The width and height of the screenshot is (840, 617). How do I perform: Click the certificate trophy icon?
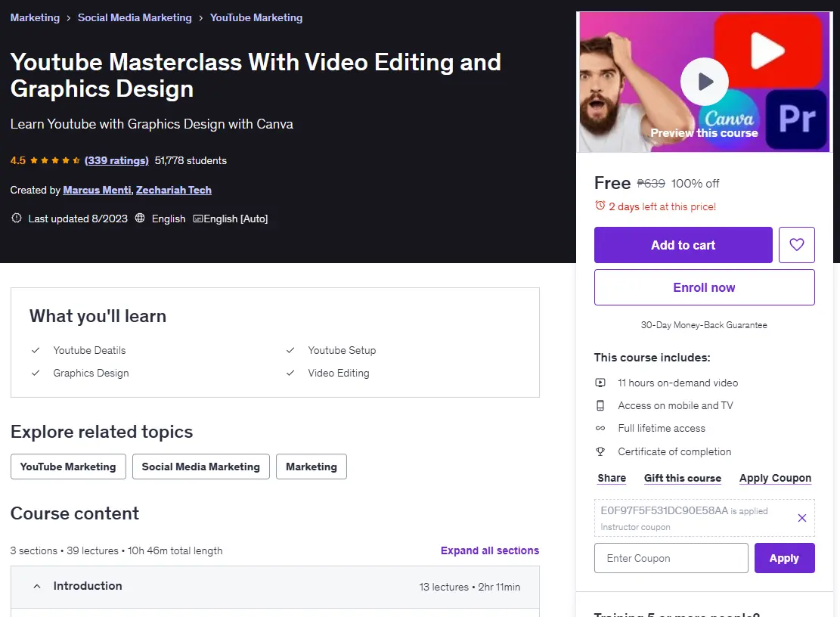pyautogui.click(x=600, y=451)
